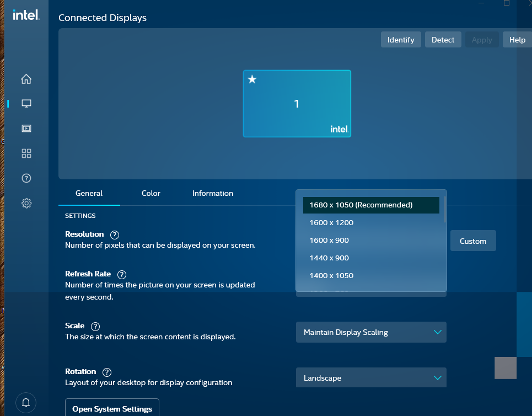532x416 pixels.
Task: Open the notifications bell icon
Action: (26, 401)
